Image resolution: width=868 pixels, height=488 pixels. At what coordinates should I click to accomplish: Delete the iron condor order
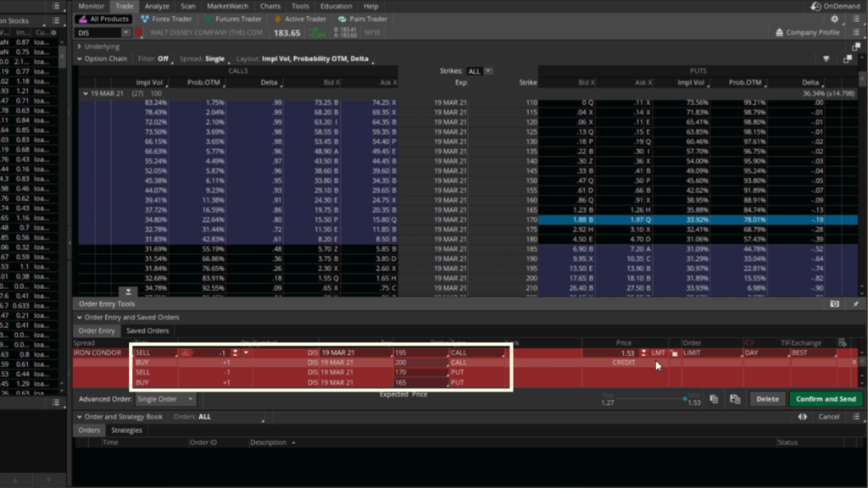(x=767, y=399)
